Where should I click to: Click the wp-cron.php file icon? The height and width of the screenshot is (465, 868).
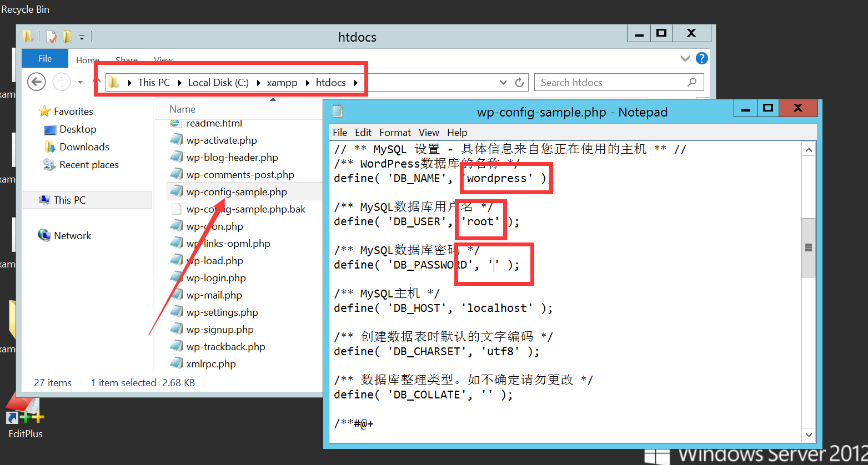pos(176,226)
